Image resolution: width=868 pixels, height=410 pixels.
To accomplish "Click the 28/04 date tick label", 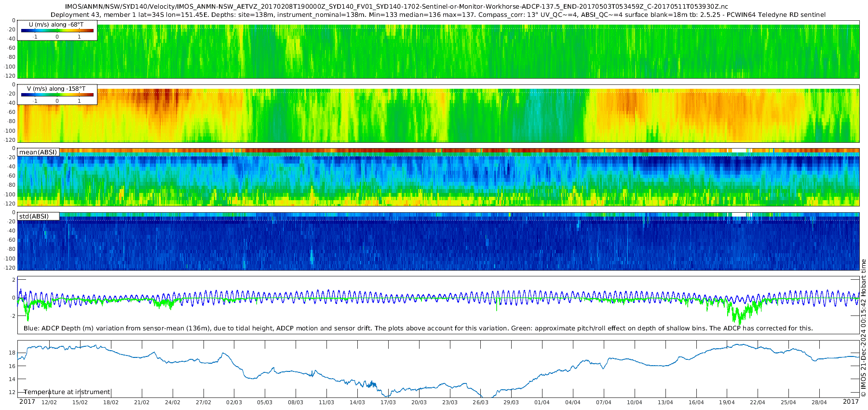I will coord(819,402).
